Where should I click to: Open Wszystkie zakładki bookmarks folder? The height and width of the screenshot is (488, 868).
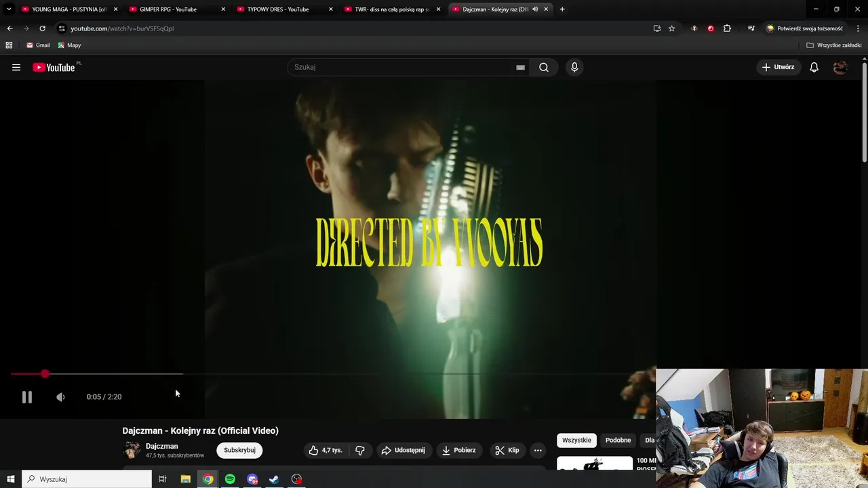click(834, 45)
